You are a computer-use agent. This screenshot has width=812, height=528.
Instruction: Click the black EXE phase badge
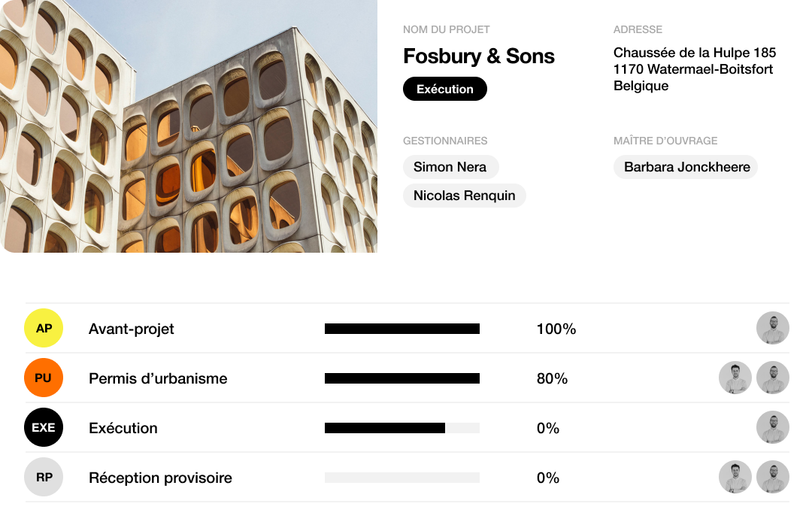click(43, 427)
